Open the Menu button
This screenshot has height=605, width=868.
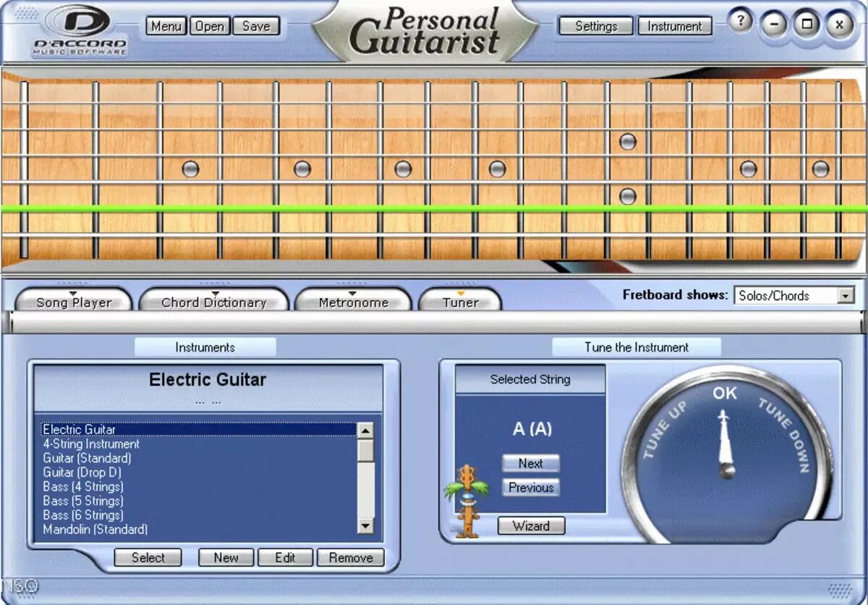(166, 26)
